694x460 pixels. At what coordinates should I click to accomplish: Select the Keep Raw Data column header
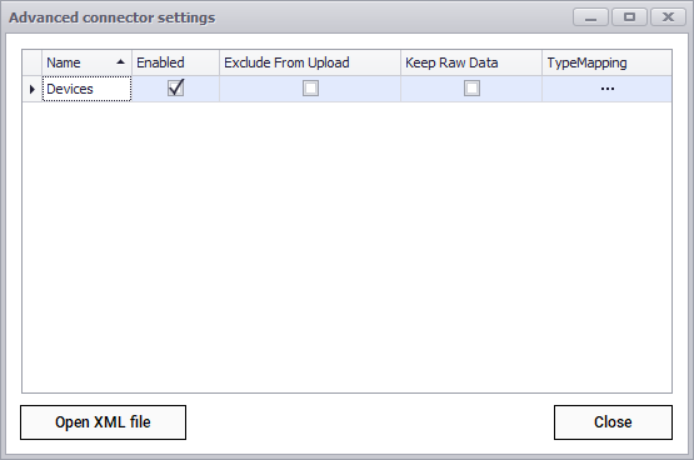(471, 63)
